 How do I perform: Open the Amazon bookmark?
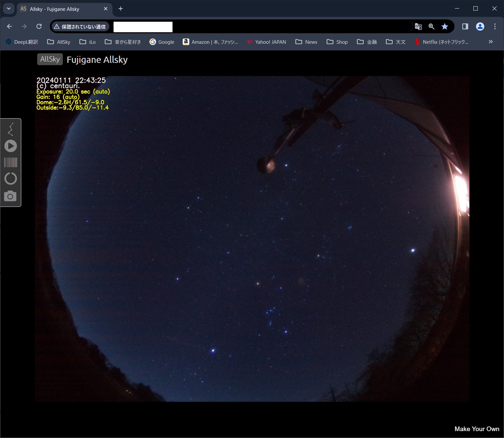(210, 42)
